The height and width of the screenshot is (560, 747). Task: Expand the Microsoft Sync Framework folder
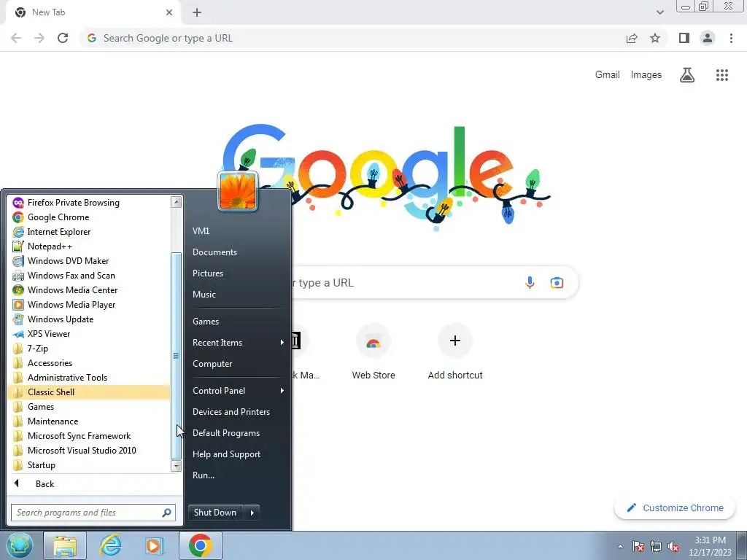point(88,436)
